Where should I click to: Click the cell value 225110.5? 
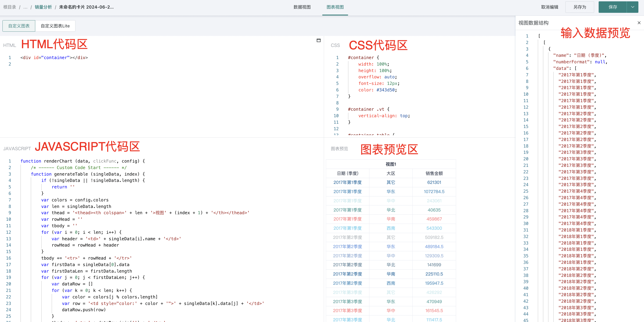(434, 274)
